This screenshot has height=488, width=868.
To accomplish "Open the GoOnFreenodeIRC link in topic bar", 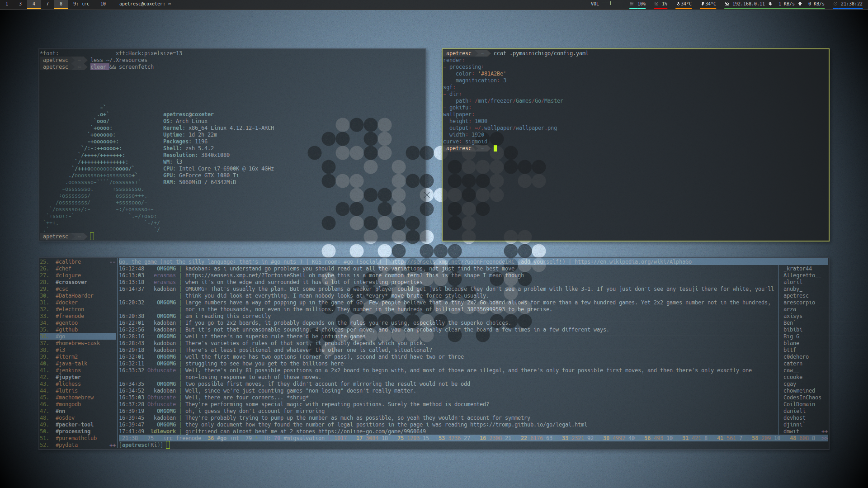I will click(453, 262).
